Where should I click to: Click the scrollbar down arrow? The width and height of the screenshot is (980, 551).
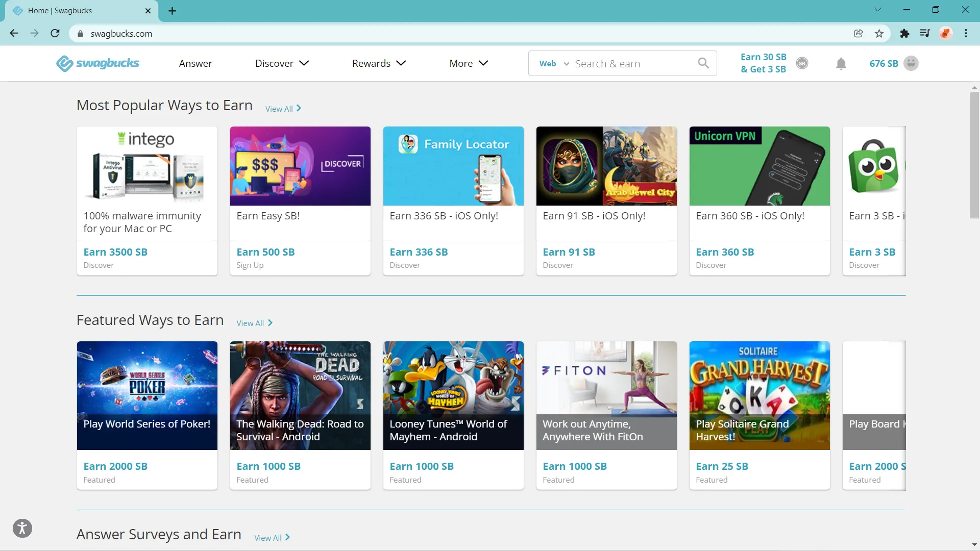tap(974, 545)
